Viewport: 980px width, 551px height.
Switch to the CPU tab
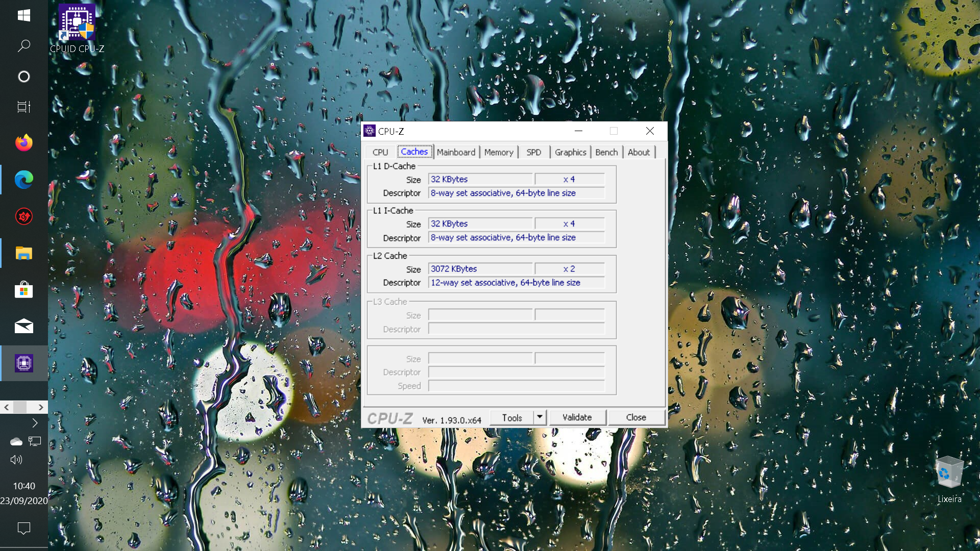click(x=380, y=152)
